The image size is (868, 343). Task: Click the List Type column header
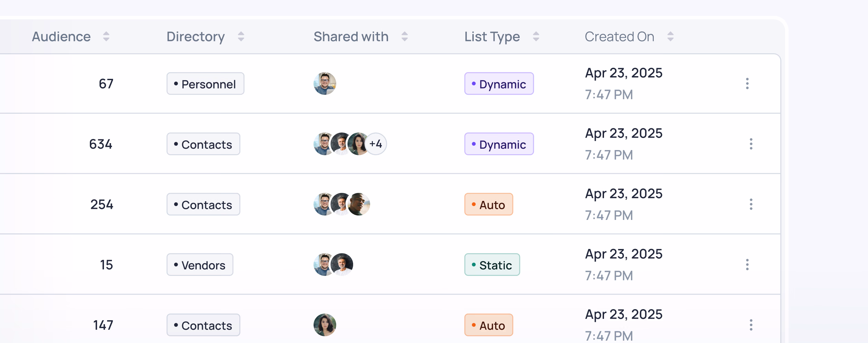[492, 37]
